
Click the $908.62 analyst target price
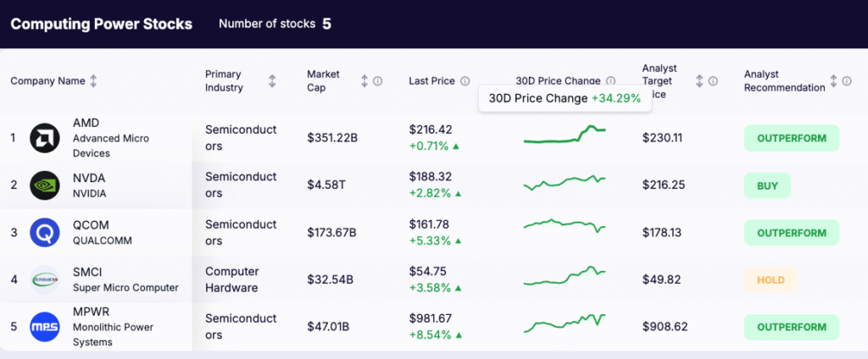click(x=665, y=327)
